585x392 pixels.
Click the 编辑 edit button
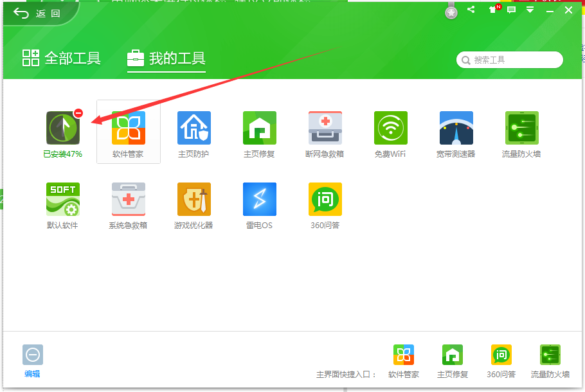click(x=32, y=360)
